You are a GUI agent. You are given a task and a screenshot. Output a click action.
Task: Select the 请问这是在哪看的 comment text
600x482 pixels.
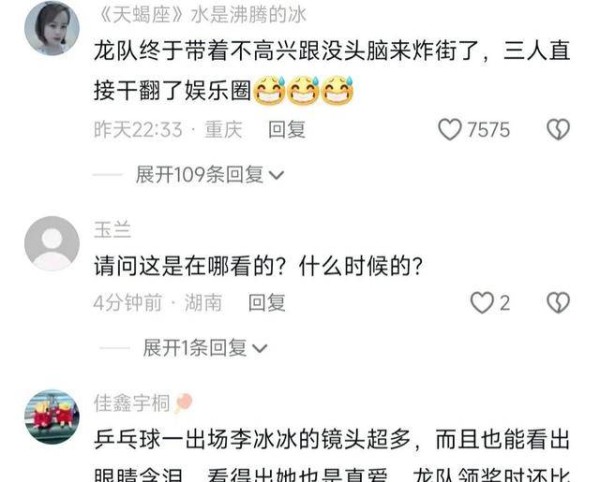tap(258, 266)
